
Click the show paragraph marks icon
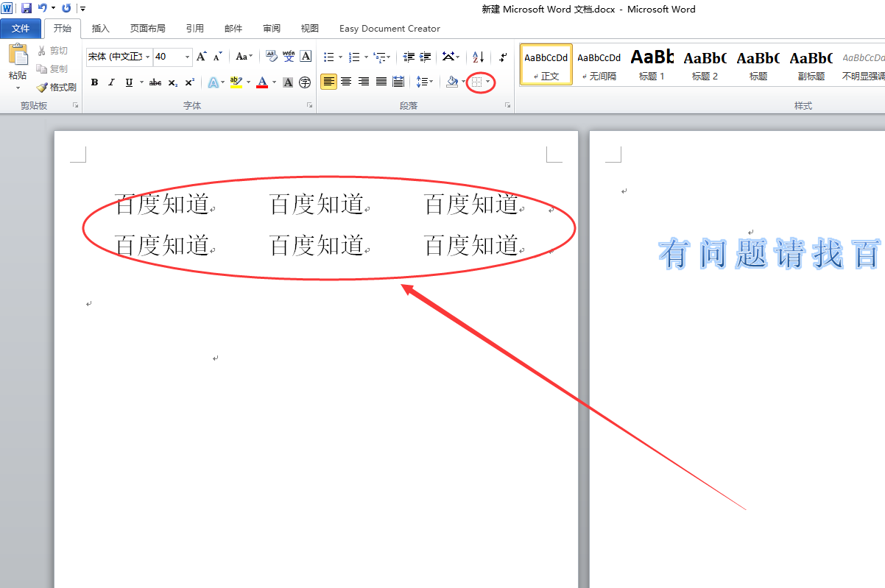point(503,57)
